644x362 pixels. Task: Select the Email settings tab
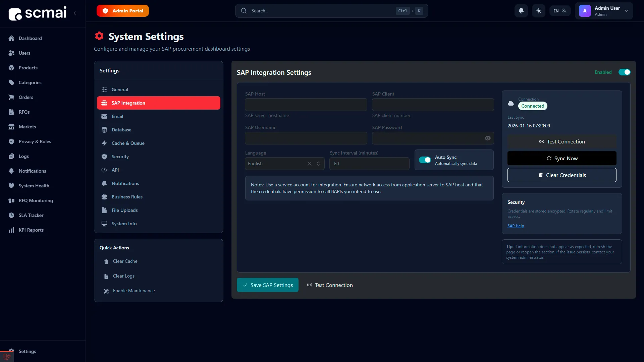158,116
